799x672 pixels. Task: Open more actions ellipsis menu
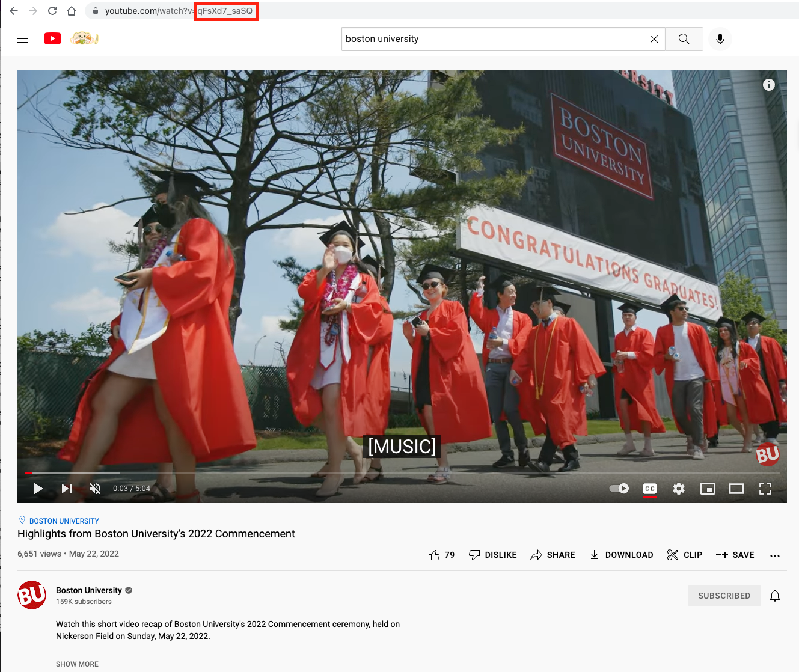775,555
